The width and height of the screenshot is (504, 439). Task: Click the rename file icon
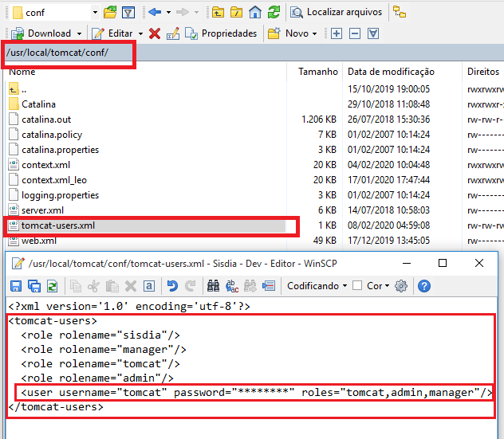click(x=173, y=33)
